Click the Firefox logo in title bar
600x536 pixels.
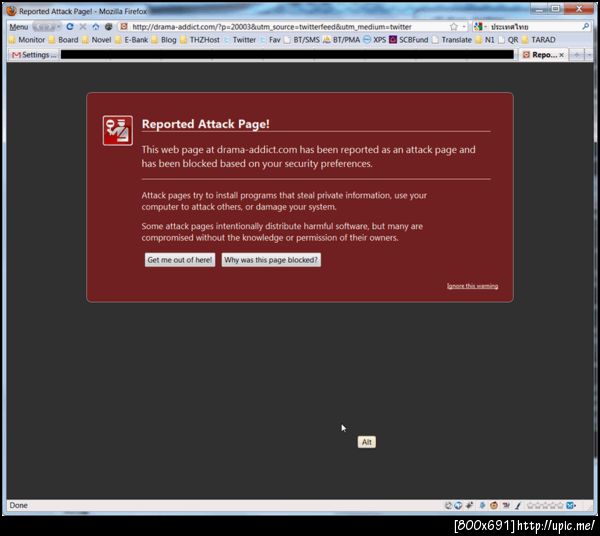tap(11, 11)
